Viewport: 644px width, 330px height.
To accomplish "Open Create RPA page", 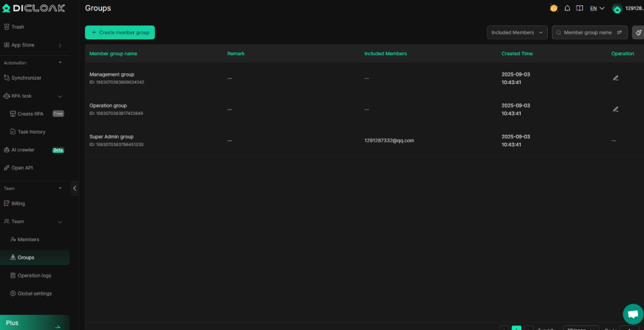I will pos(31,114).
